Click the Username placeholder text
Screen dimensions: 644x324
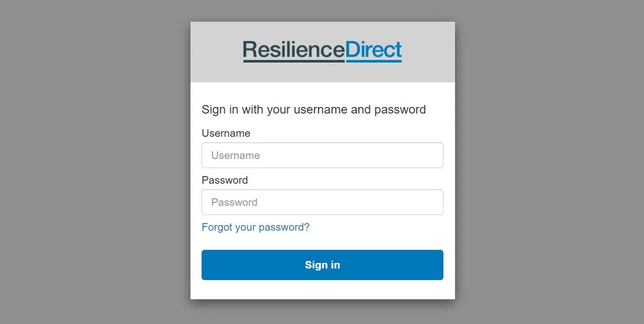click(235, 155)
